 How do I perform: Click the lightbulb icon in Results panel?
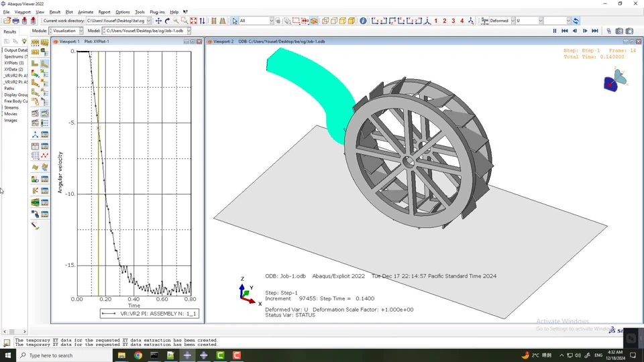pyautogui.click(x=24, y=41)
